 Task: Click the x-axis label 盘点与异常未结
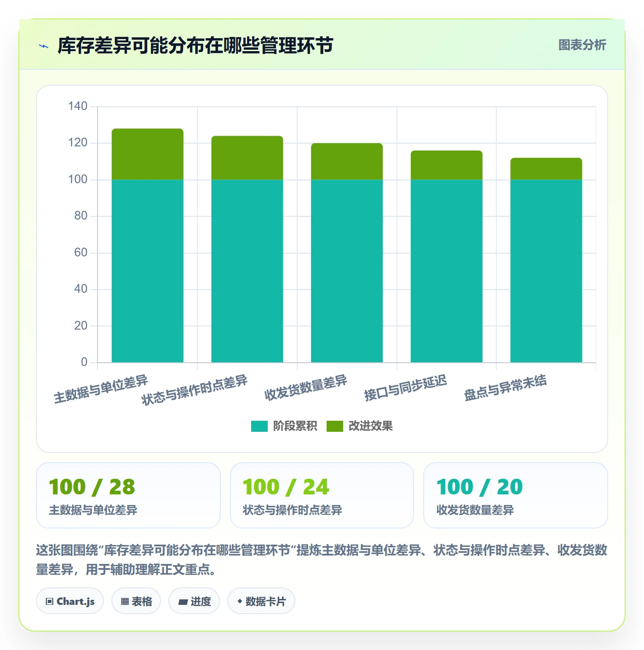point(505,388)
